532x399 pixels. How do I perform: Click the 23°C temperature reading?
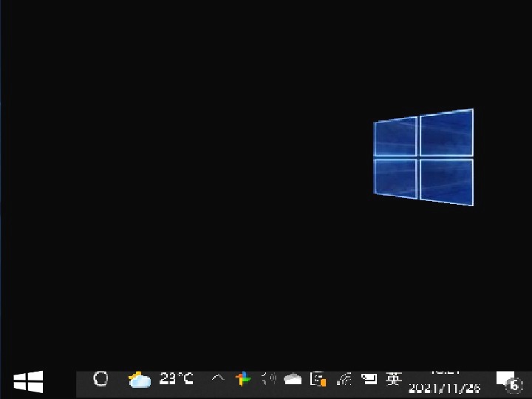pos(177,379)
